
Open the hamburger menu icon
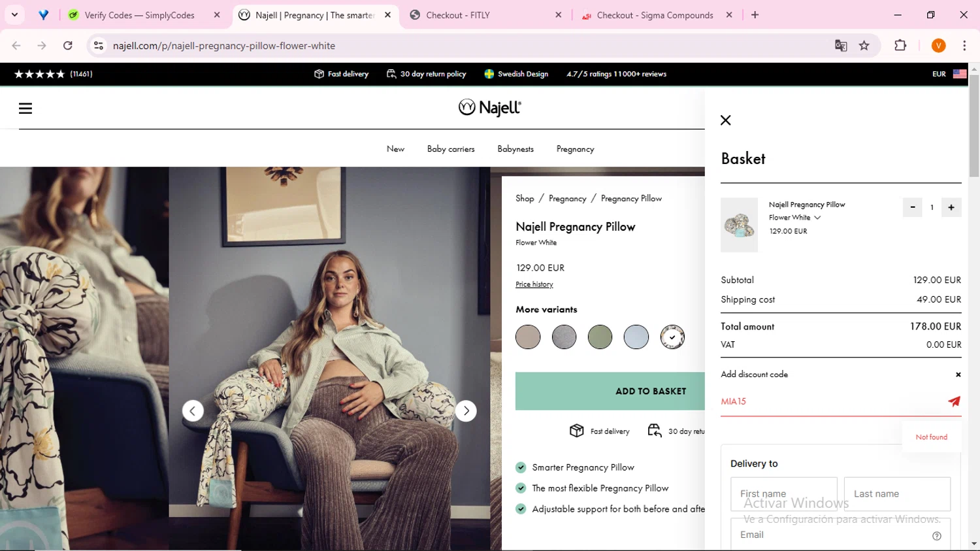[x=25, y=109]
